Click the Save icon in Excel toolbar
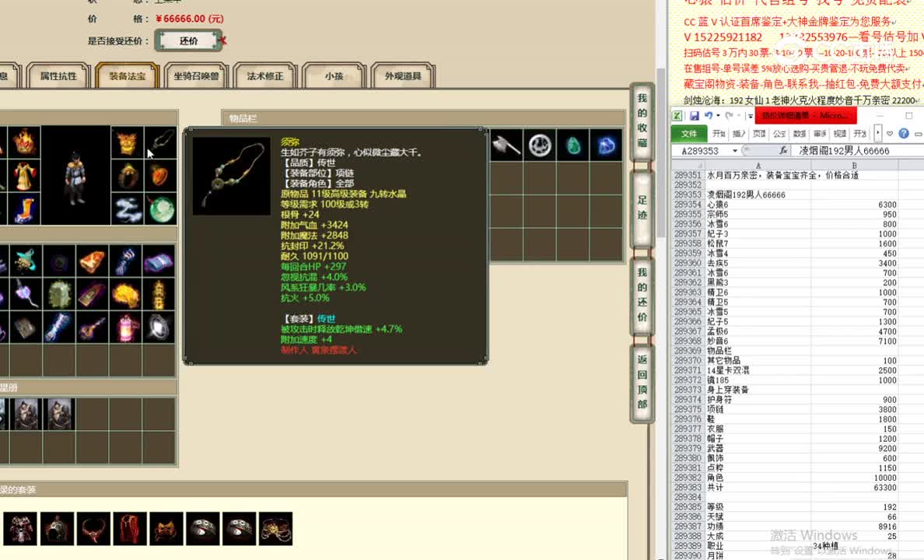The height and width of the screenshot is (560, 924). tap(693, 116)
